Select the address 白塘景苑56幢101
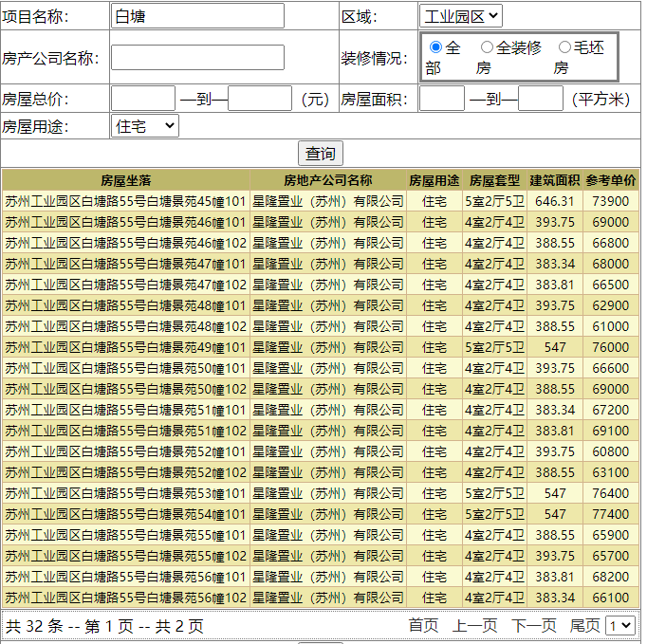Viewport: 647px width, 644px height. click(x=125, y=577)
